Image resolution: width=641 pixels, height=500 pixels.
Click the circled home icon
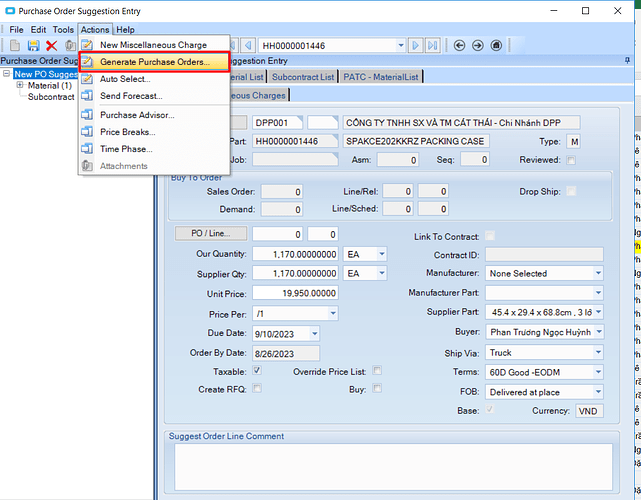tap(496, 45)
